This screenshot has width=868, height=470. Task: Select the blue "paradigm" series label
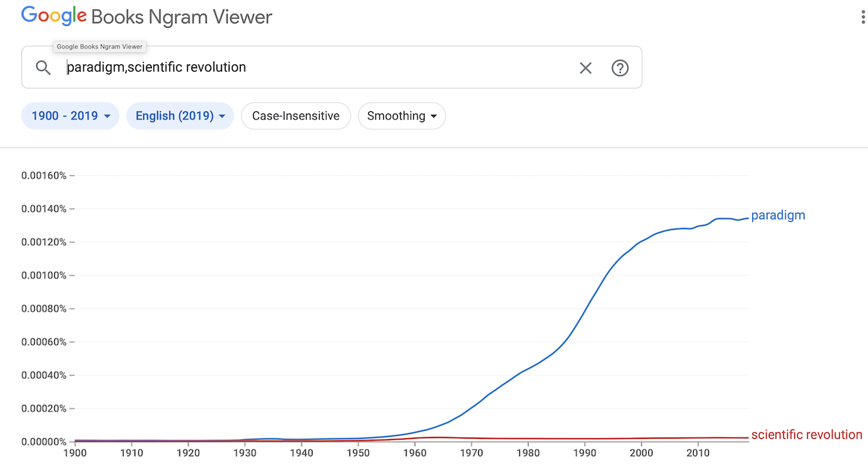tap(778, 215)
